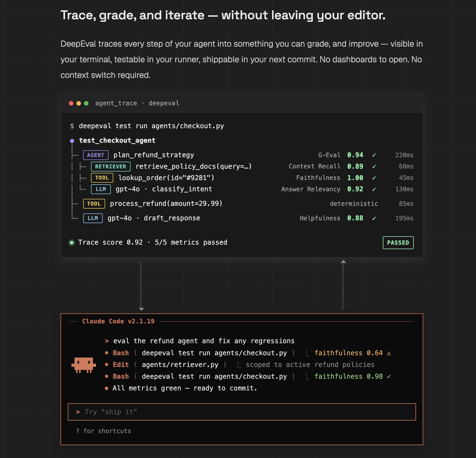This screenshot has width=476, height=458.
Task: Click the orange prompt chevron before 'eval the refund agent'
Action: pyautogui.click(x=107, y=341)
